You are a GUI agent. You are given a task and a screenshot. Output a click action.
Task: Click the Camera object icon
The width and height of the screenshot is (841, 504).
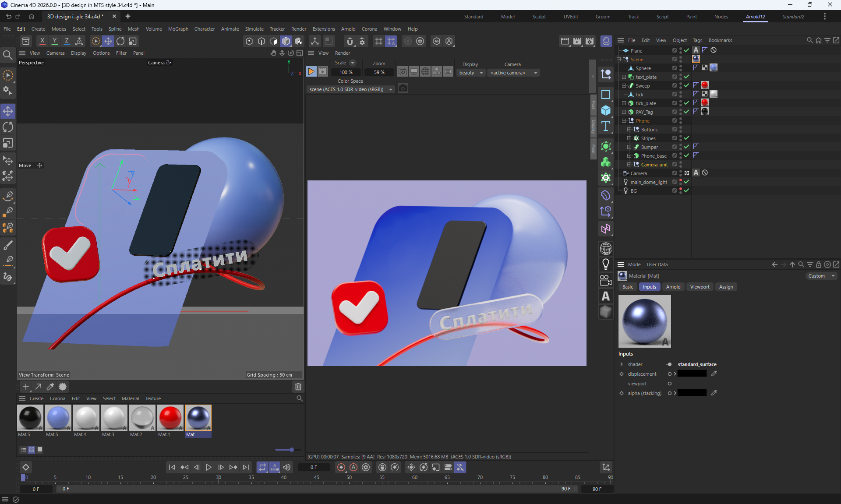[606, 280]
